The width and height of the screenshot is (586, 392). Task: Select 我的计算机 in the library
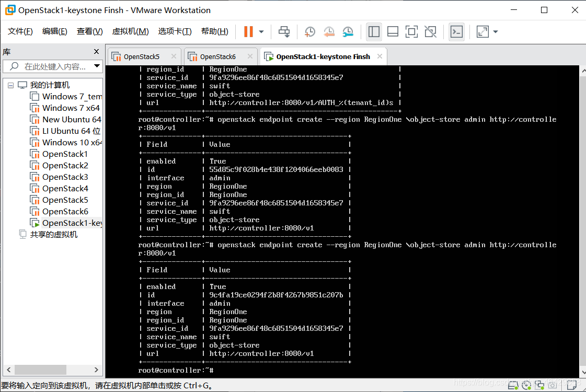tap(50, 85)
